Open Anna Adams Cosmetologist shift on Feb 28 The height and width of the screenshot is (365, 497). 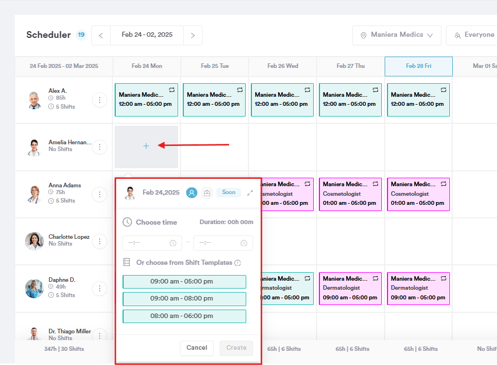(418, 194)
